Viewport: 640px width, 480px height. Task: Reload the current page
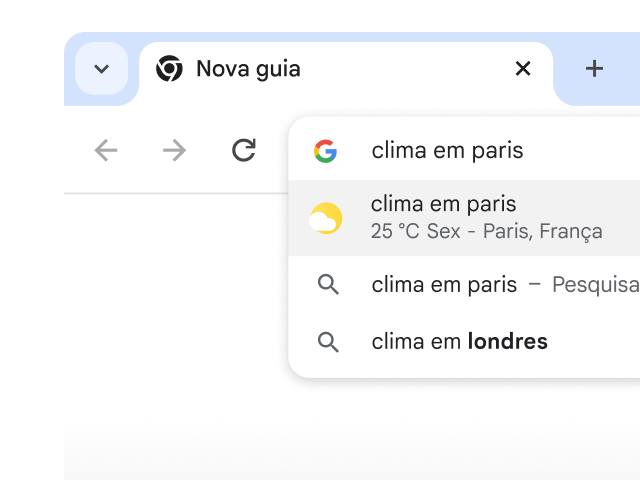(x=243, y=150)
